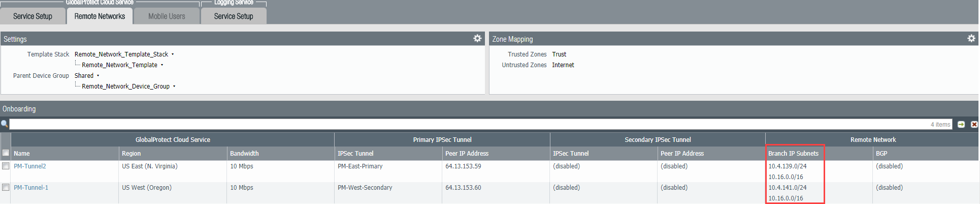Open the Zone Mapping gear icon
The width and height of the screenshot is (980, 204).
(971, 39)
